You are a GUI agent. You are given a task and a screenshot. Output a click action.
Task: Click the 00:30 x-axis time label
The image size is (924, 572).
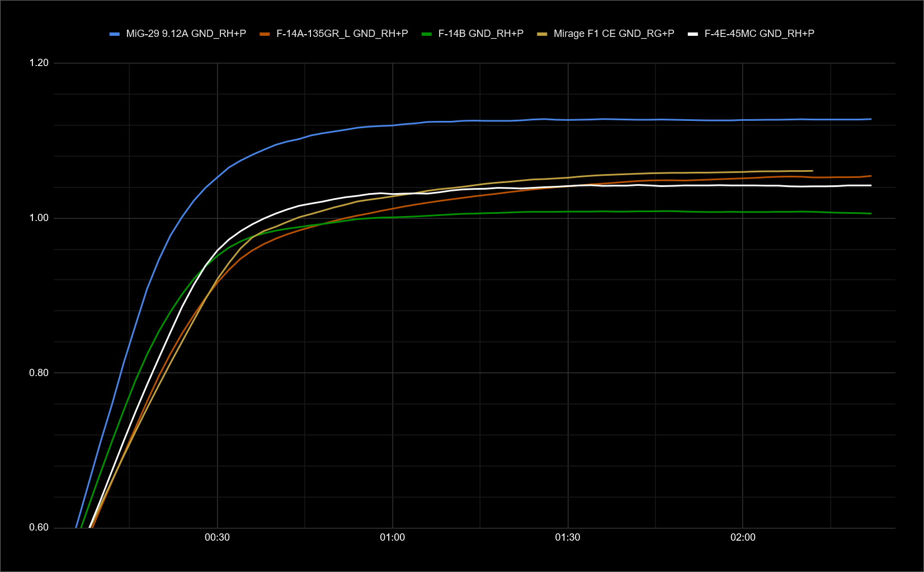pyautogui.click(x=217, y=537)
